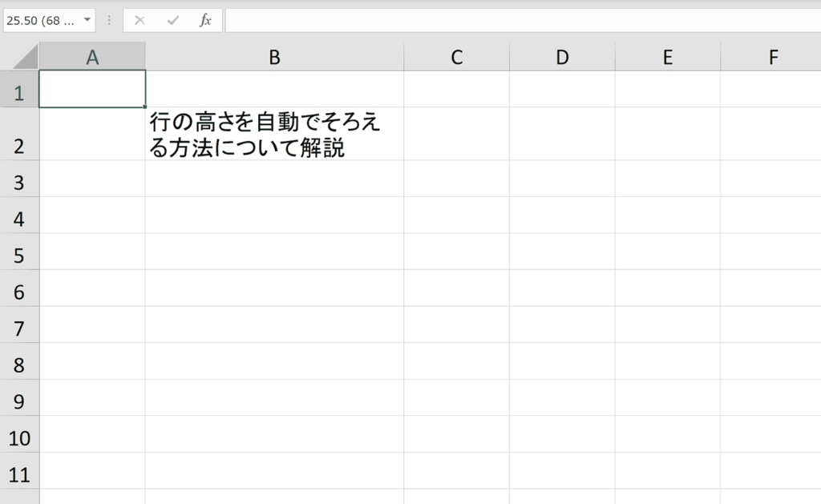Viewport: 821px width, 504px height.
Task: Click cell containing 行の高さを自動でそろえる方法について解説
Action: (274, 134)
